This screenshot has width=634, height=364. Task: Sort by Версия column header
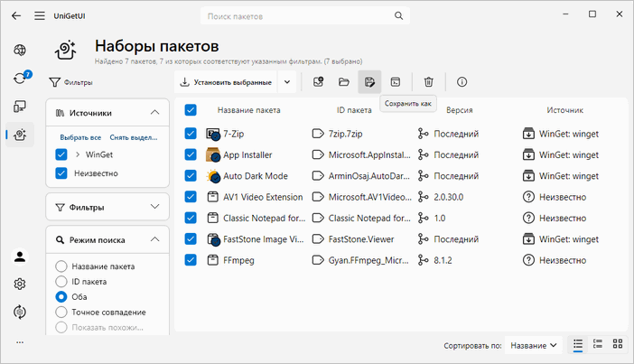[x=460, y=110]
